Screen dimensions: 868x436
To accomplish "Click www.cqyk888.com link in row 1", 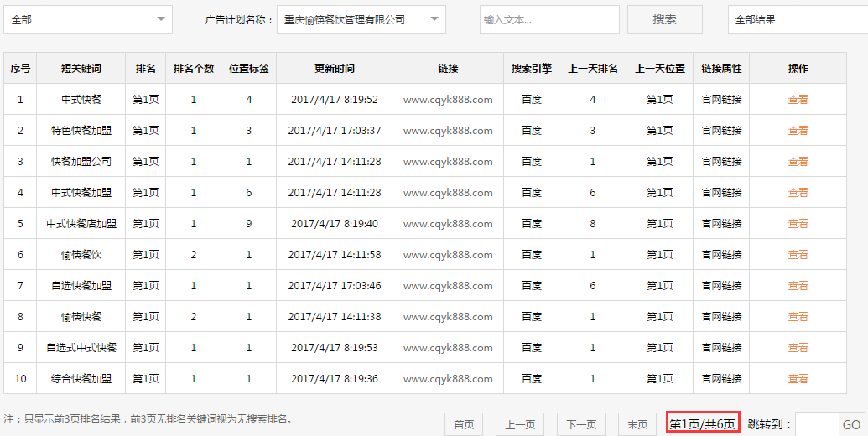I will tap(448, 100).
